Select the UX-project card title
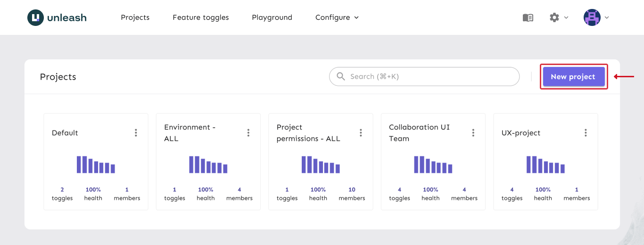644x245 pixels. 521,133
